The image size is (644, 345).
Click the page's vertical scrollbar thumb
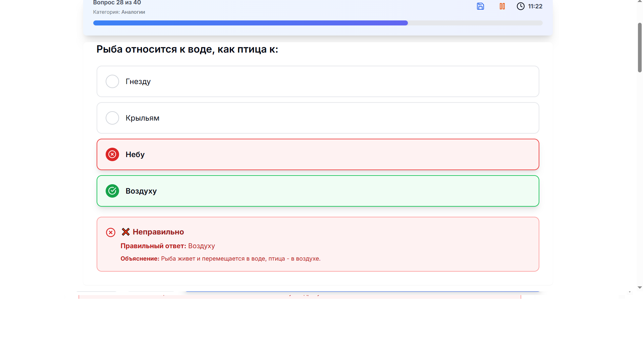pos(640,48)
